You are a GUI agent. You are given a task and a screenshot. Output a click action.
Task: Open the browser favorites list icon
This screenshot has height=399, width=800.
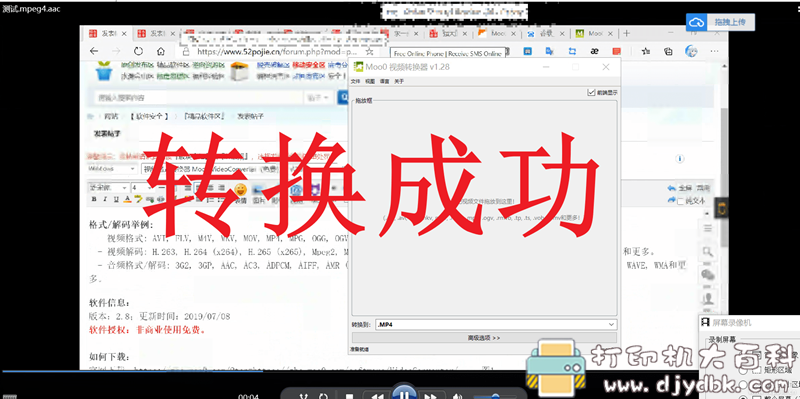pyautogui.click(x=646, y=51)
